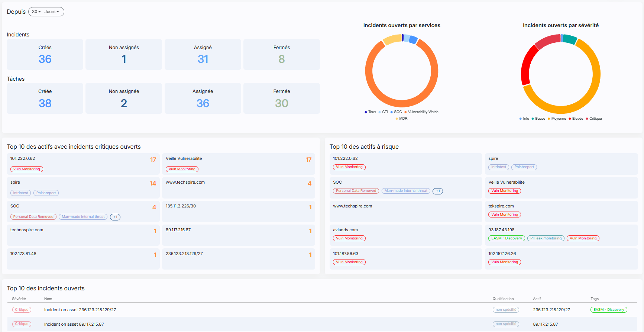Select the Incidents "Créés" card showing 36
Viewport: 644px width, 332px height.
tap(45, 55)
